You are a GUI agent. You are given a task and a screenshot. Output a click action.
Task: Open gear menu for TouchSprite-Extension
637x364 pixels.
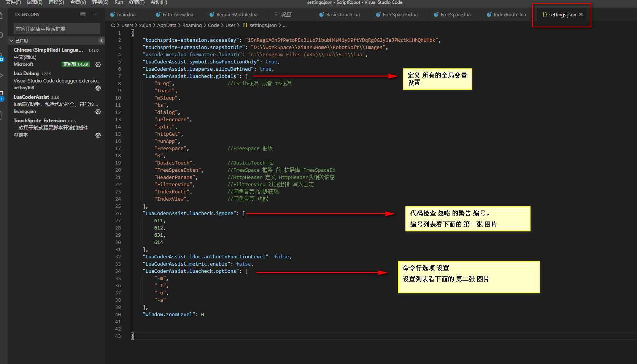98,135
